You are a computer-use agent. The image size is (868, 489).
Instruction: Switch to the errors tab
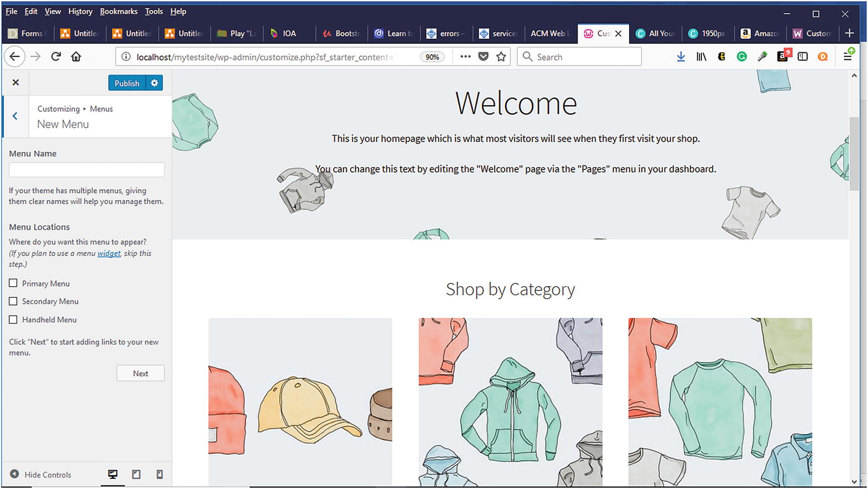click(x=446, y=34)
